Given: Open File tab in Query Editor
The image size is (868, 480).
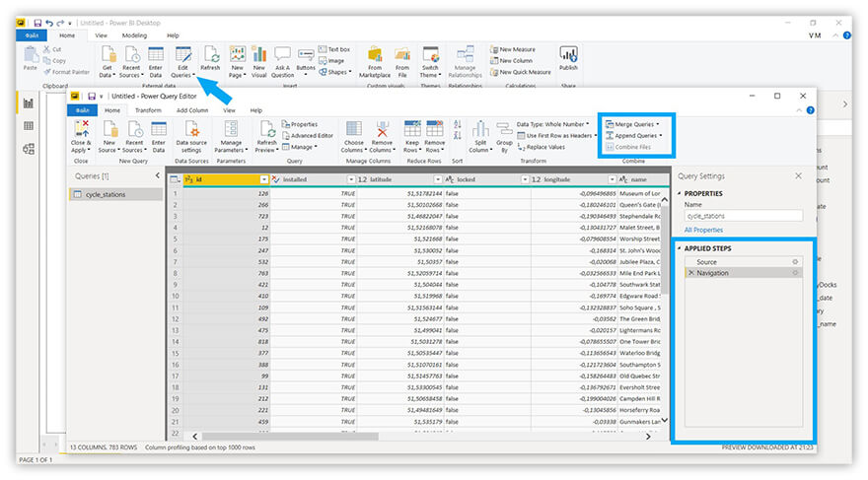Looking at the screenshot, I should click(83, 110).
